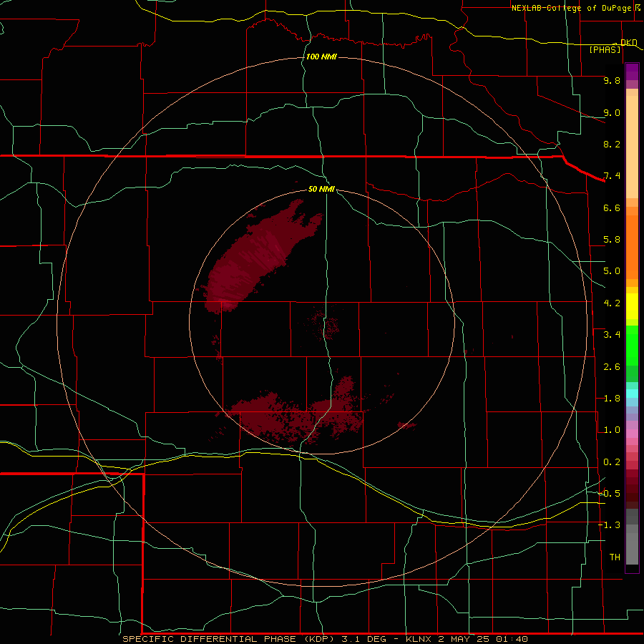644x644 pixels.
Task: Click the logo icon after DuPage text
Action: click(x=637, y=7)
